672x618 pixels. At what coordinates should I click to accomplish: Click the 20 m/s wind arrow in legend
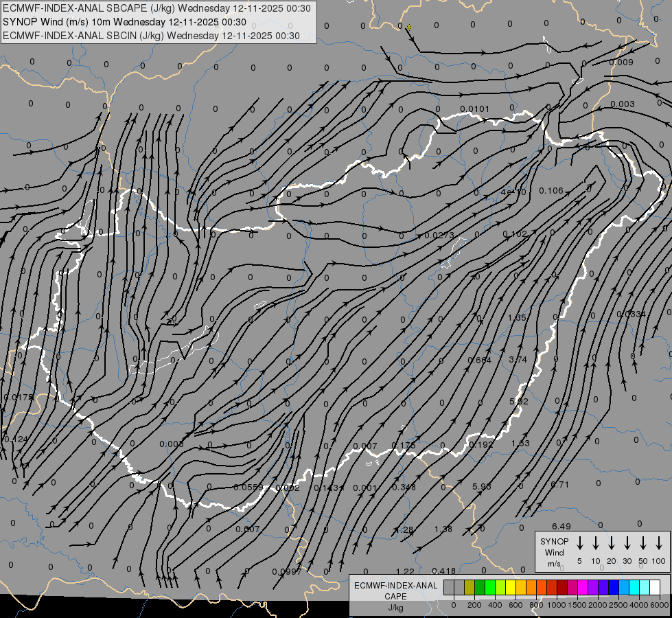[611, 543]
